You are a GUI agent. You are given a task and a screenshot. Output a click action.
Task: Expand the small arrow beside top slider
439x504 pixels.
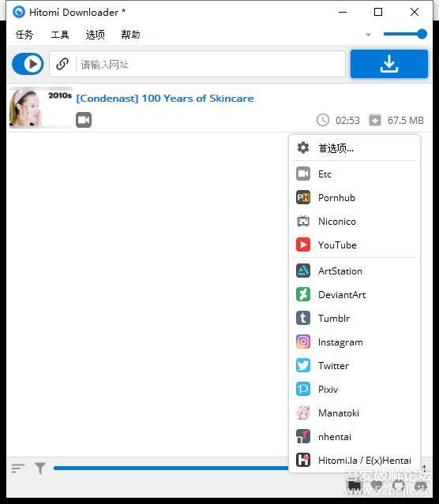point(369,35)
